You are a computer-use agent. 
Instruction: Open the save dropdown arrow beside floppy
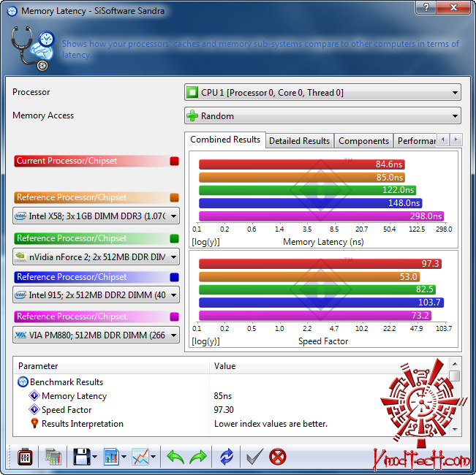point(95,457)
